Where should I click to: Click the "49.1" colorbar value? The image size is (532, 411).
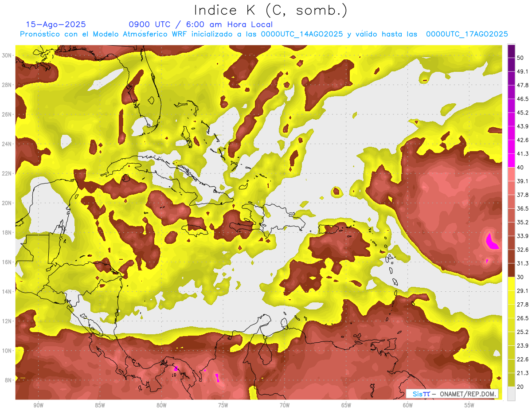click(x=522, y=71)
